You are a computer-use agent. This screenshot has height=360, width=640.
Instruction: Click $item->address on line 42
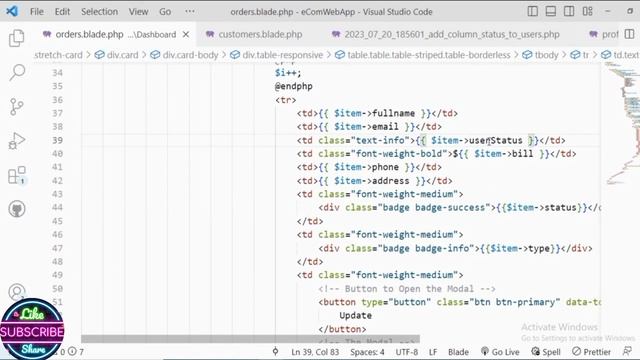(x=371, y=181)
